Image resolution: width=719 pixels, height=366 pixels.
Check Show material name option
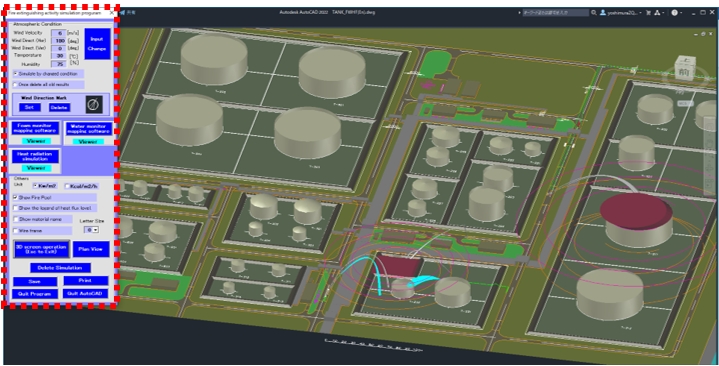click(x=16, y=219)
